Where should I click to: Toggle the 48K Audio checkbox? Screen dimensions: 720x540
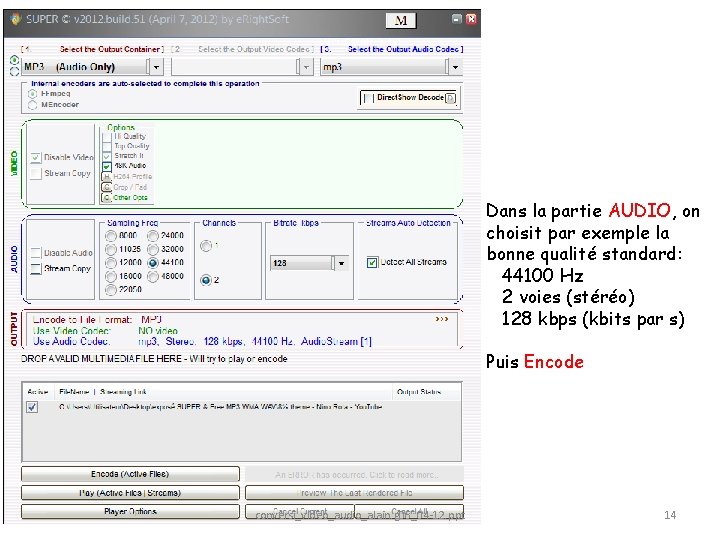coord(107,166)
